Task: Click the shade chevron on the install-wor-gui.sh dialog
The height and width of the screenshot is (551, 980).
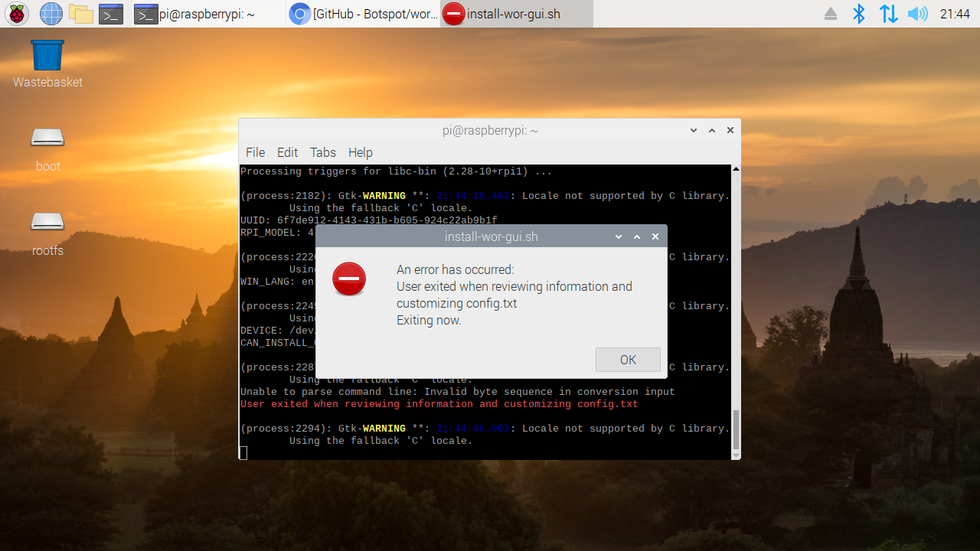Action: click(618, 236)
